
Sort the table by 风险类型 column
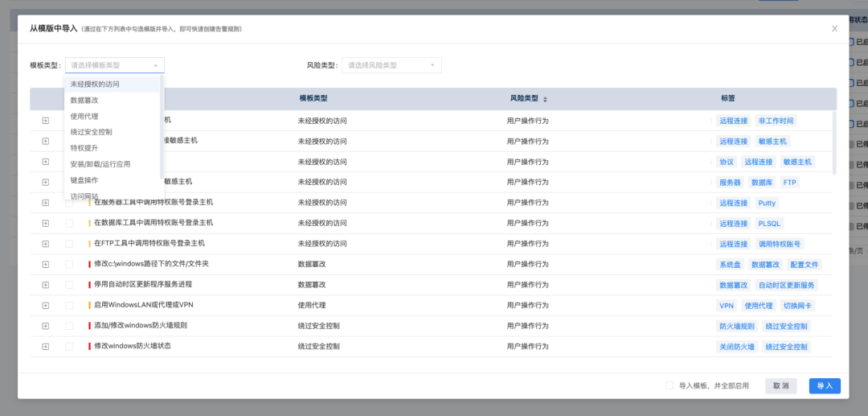[x=545, y=99]
